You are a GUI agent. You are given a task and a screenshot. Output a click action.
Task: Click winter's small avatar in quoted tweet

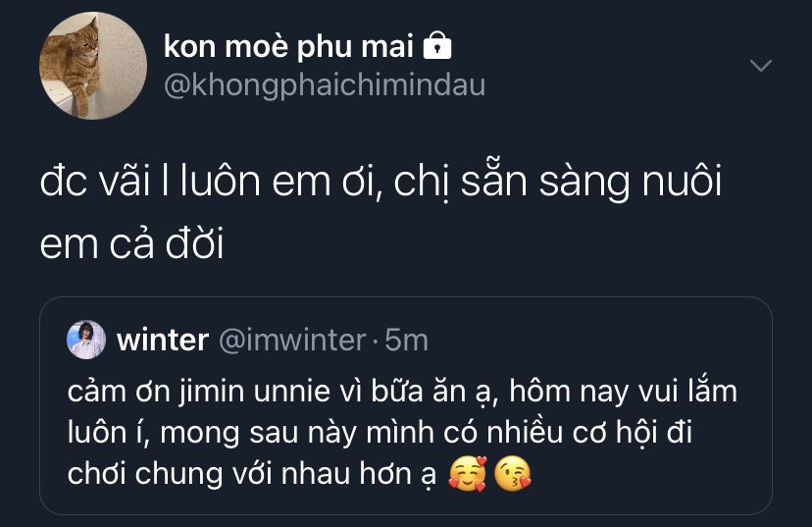click(x=86, y=340)
